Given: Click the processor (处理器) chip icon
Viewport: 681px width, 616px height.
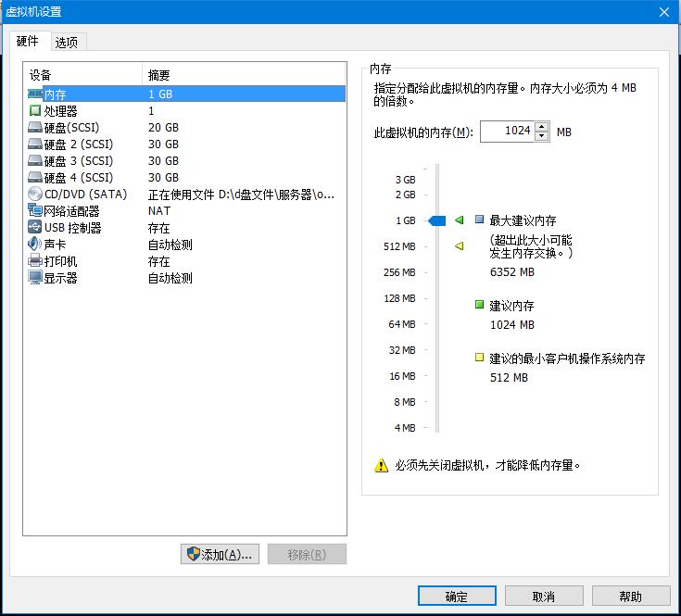Looking at the screenshot, I should click(x=35, y=111).
